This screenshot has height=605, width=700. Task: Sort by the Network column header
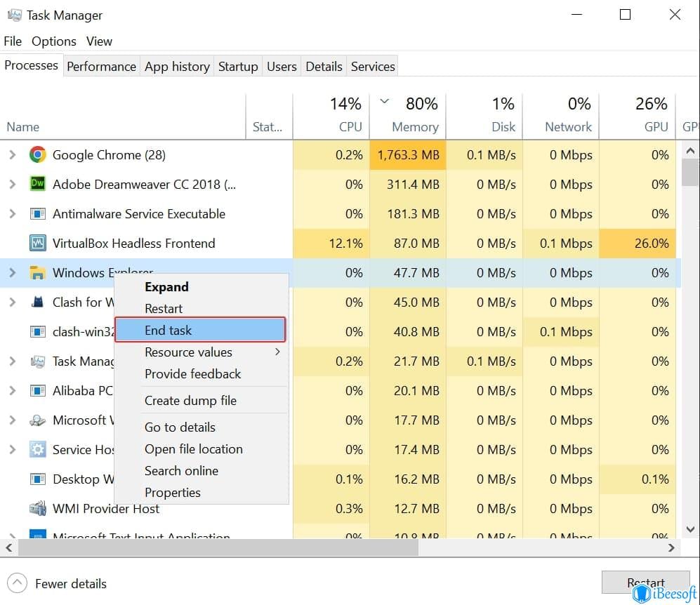pyautogui.click(x=561, y=116)
